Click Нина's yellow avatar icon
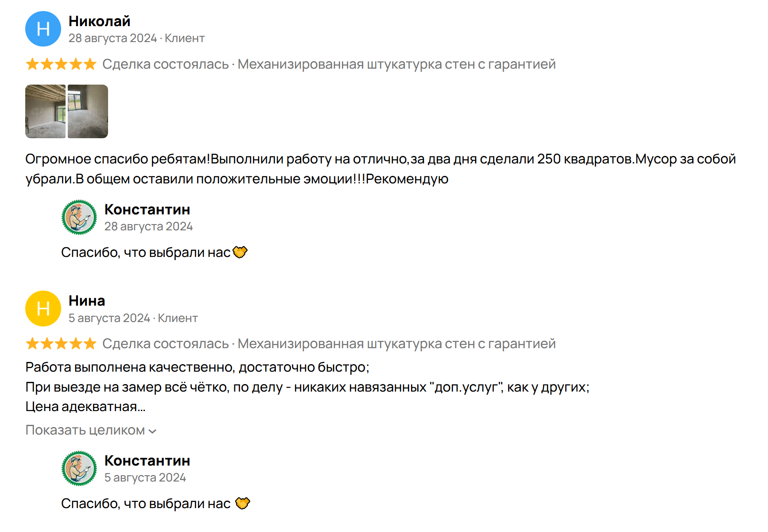Image resolution: width=768 pixels, height=532 pixels. [43, 309]
